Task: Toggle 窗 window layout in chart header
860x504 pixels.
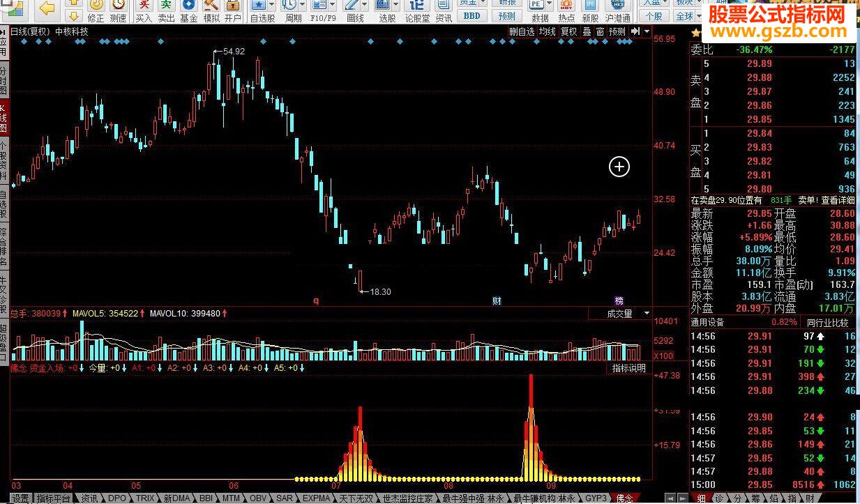Action: click(x=600, y=31)
